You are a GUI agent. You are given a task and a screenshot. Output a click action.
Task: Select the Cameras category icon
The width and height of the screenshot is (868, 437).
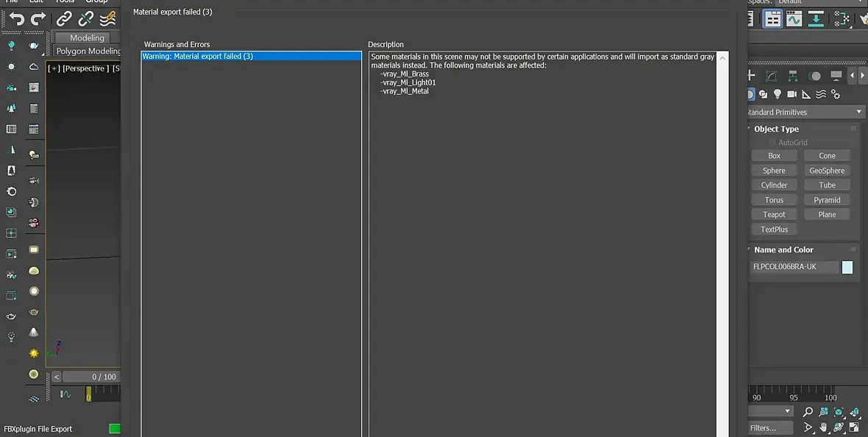pyautogui.click(x=791, y=94)
